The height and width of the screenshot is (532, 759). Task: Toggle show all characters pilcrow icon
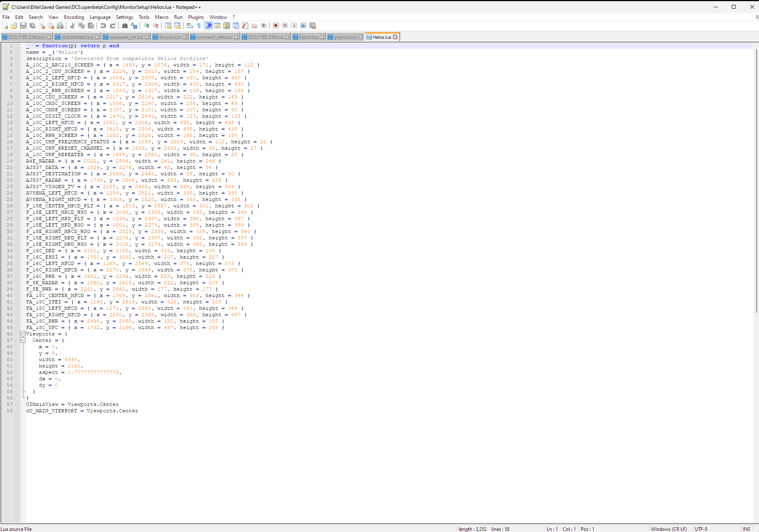click(199, 26)
